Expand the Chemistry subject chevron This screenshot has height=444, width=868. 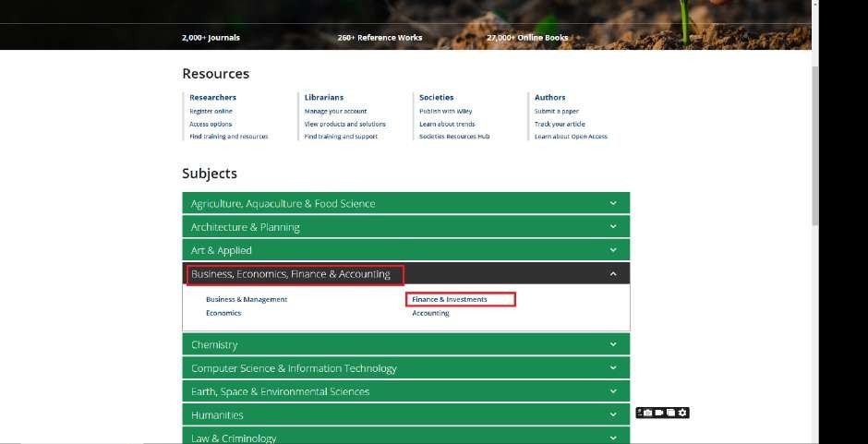pos(613,344)
